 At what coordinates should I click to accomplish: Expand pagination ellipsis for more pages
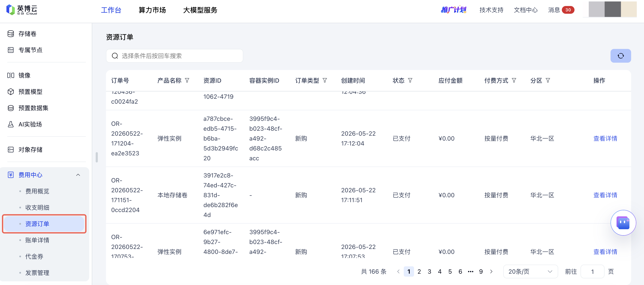[470, 271]
